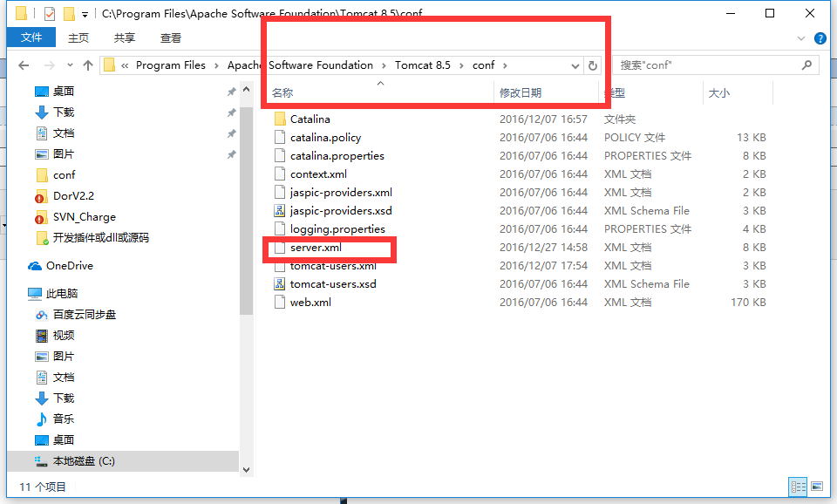Unpin 桌面 using its pin icon
Viewport: 837px width, 504px height.
click(x=231, y=92)
